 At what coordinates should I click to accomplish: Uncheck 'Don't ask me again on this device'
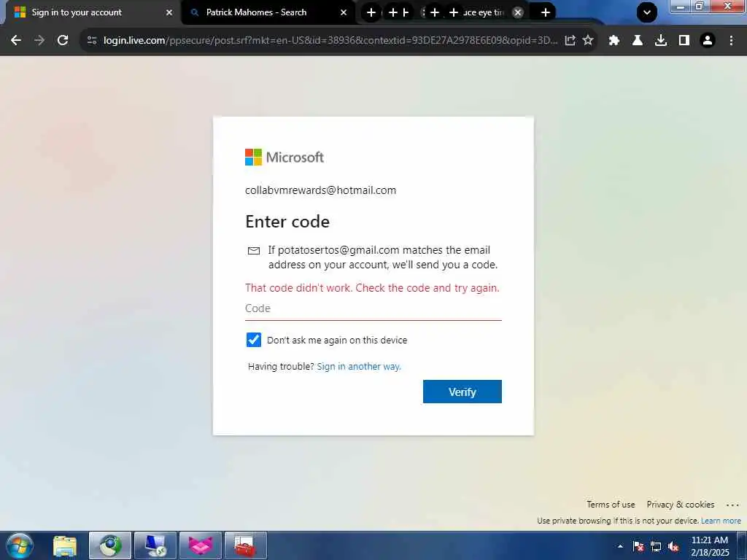[253, 340]
